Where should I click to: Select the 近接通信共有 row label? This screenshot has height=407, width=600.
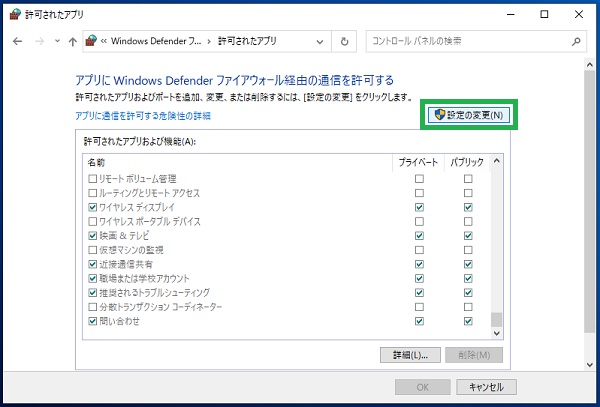pos(126,264)
